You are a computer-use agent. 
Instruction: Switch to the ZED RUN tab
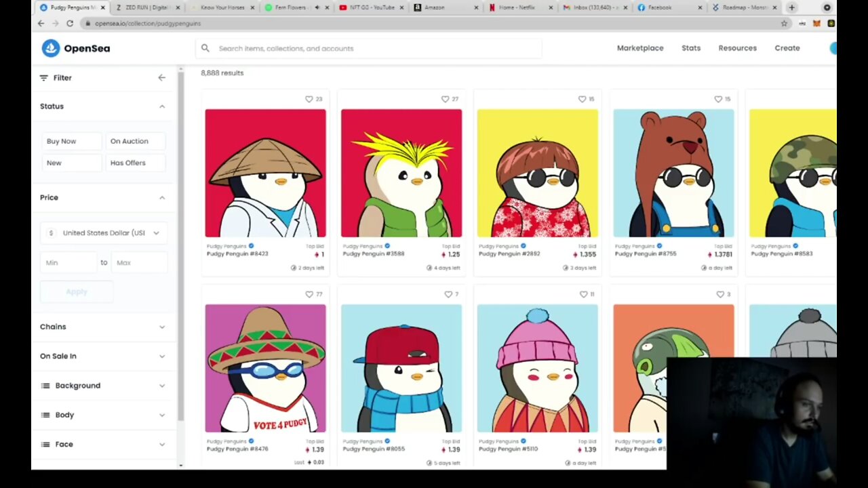point(146,7)
